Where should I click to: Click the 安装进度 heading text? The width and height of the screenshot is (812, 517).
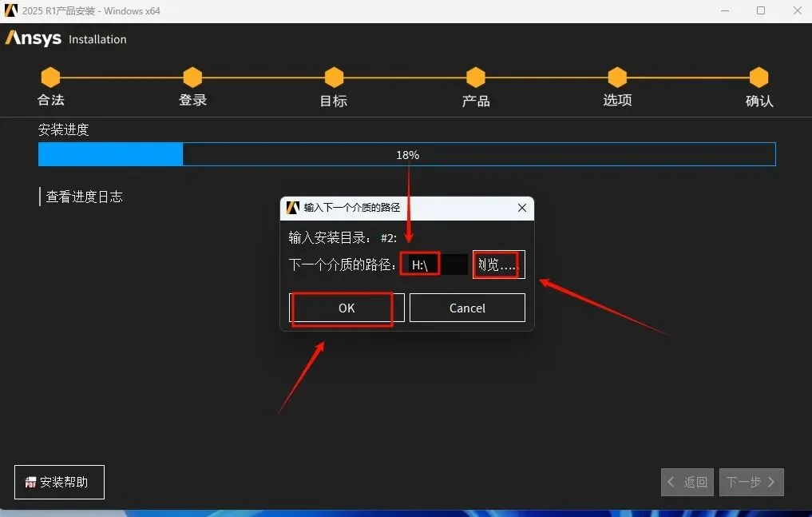coord(64,129)
